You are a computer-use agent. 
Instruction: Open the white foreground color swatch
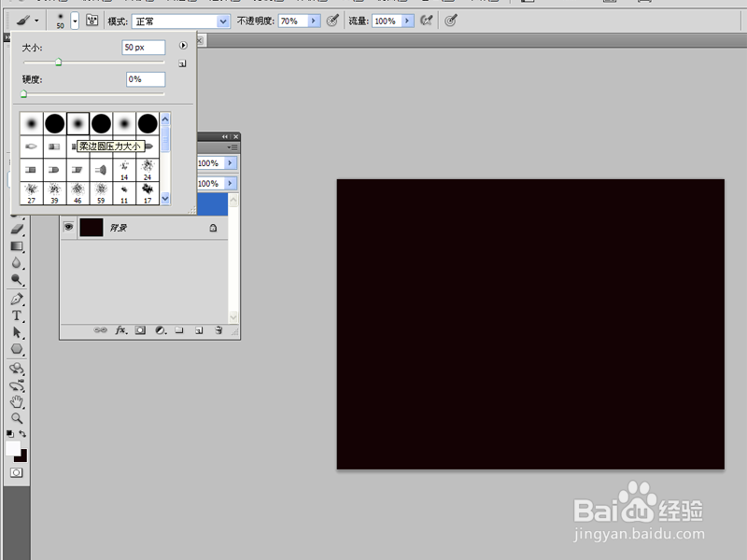coord(12,448)
